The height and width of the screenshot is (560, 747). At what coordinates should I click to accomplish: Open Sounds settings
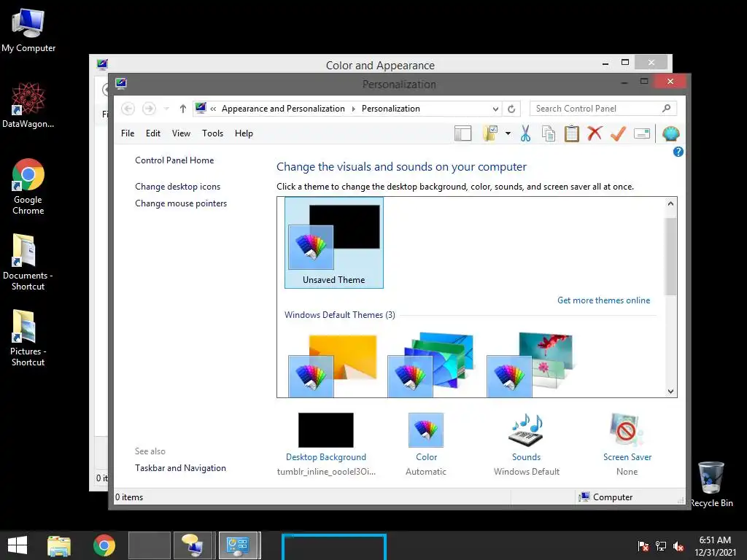pyautogui.click(x=527, y=444)
